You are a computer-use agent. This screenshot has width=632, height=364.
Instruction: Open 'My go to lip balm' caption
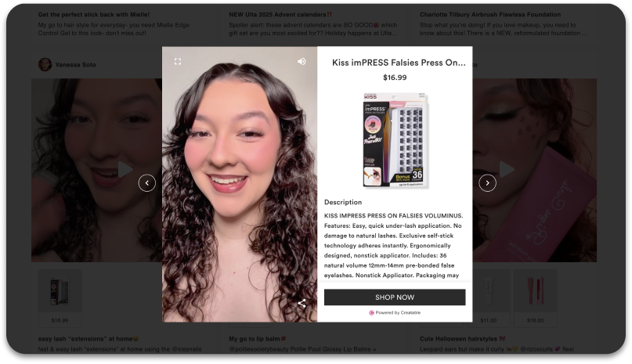coord(258,339)
